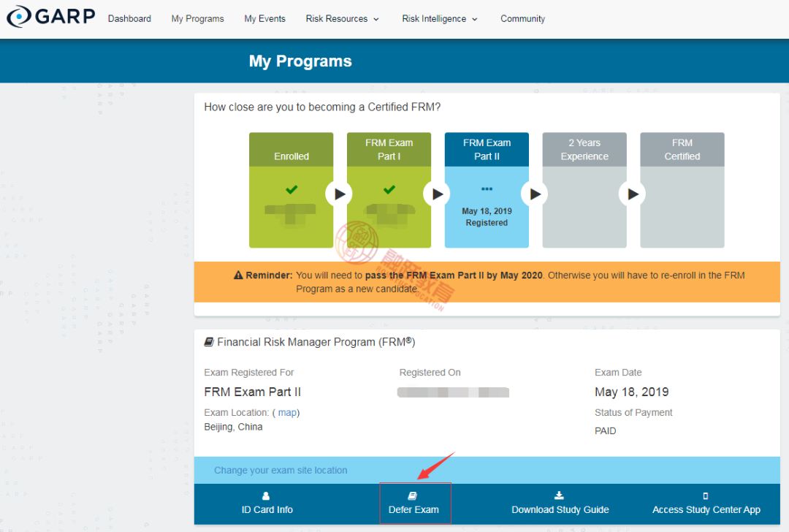Open My Events in the navigation bar

(264, 19)
